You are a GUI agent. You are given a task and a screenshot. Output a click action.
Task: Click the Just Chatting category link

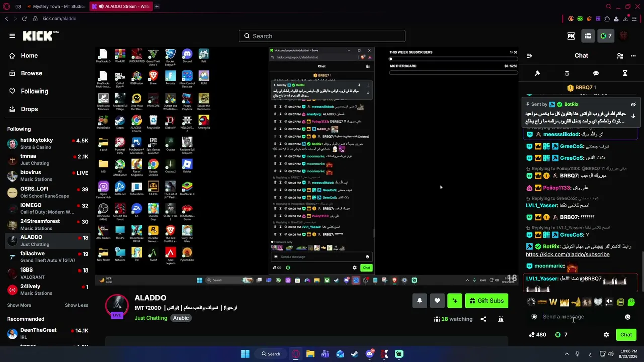pyautogui.click(x=150, y=318)
